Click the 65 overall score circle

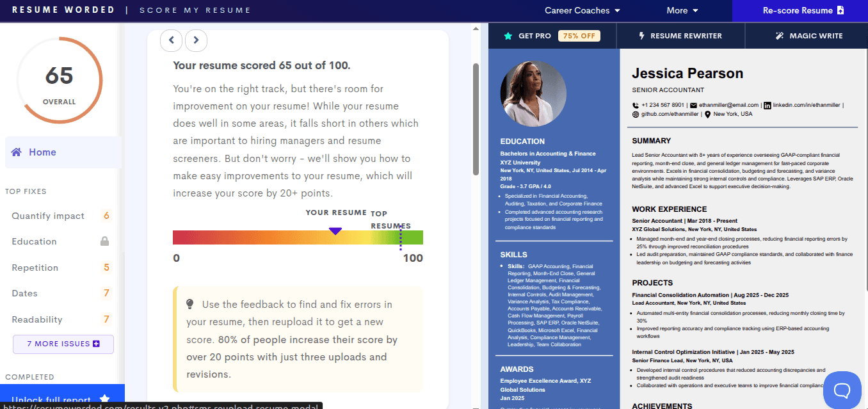coord(60,80)
